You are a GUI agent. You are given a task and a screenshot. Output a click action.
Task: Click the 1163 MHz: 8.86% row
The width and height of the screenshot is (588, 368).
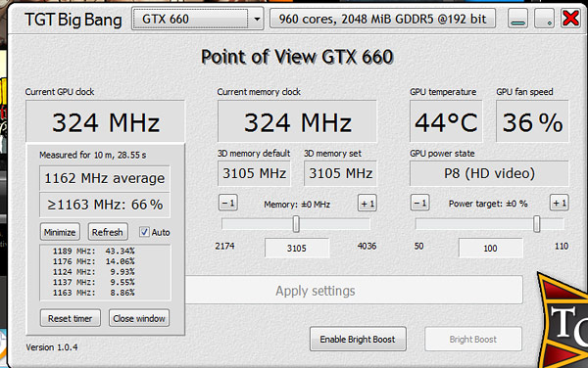[94, 293]
